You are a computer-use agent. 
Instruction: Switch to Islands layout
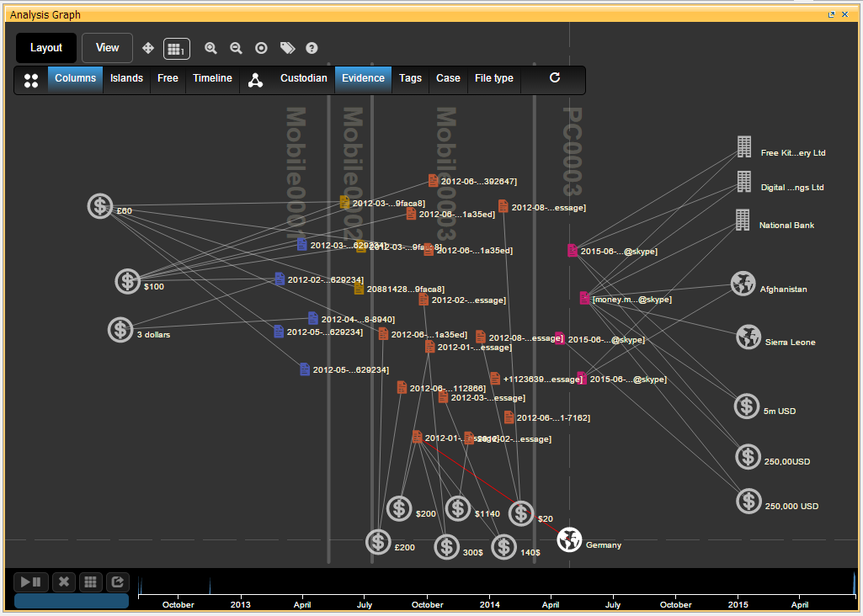126,80
